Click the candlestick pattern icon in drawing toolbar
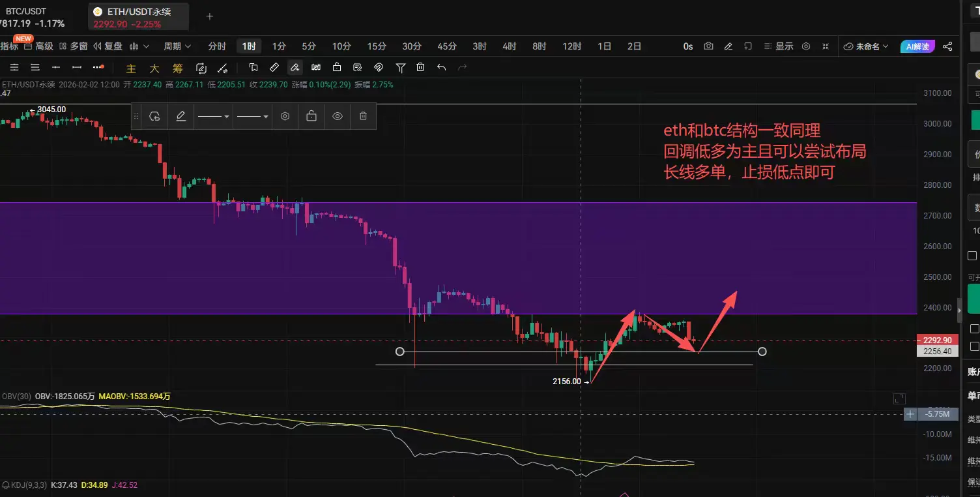 (x=316, y=67)
